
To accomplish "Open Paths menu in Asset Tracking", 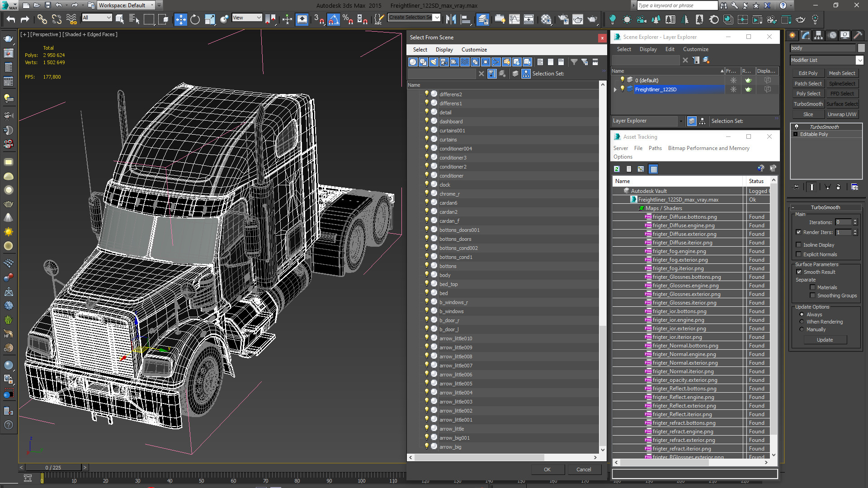I will 655,148.
